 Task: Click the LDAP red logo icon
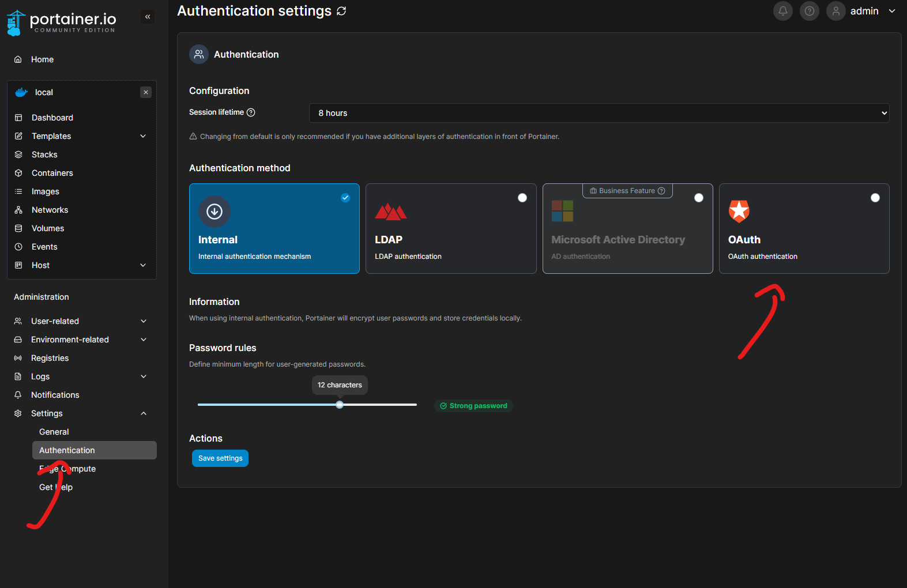point(391,212)
